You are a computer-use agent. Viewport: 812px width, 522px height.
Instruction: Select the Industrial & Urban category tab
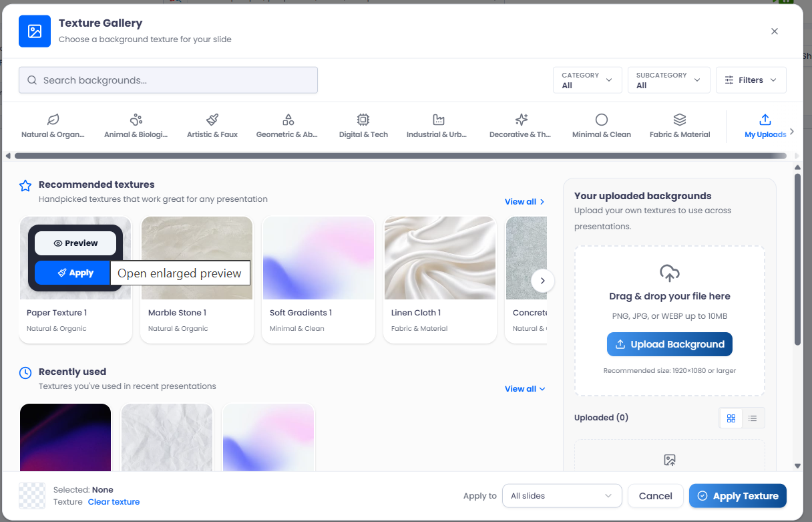click(438, 126)
